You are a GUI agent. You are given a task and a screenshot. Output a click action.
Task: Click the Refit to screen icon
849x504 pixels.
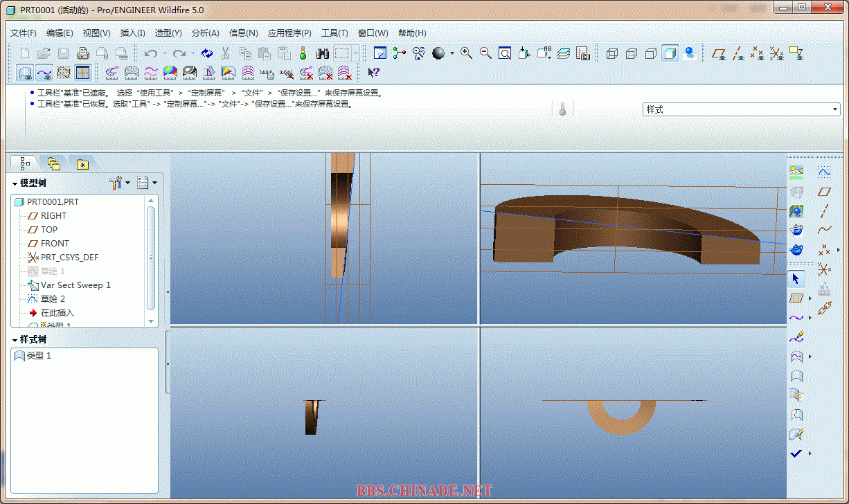point(506,53)
